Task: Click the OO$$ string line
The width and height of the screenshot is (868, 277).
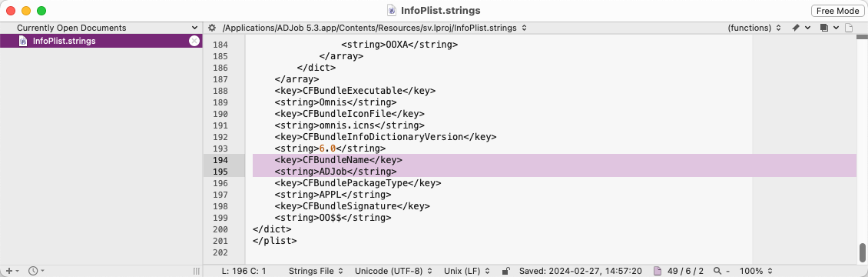Action: (333, 219)
